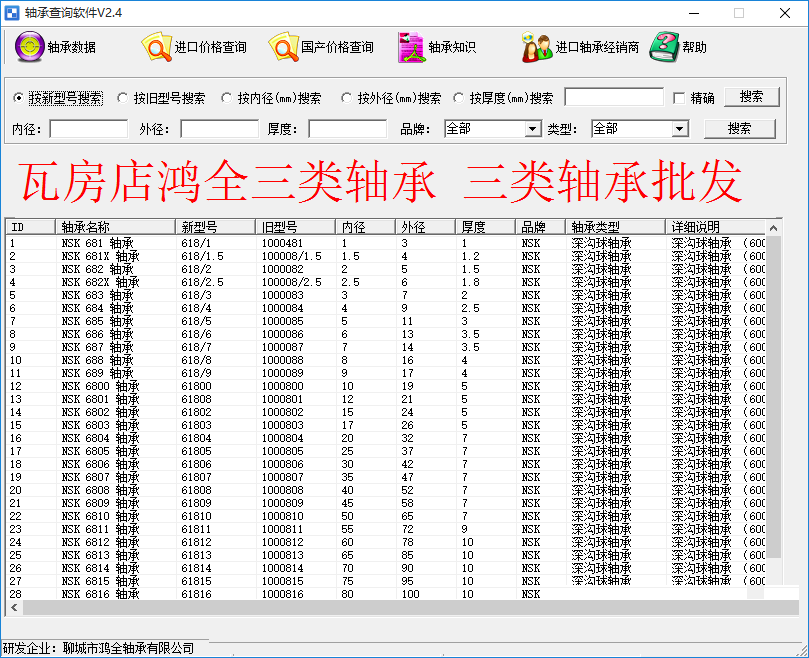This screenshot has width=809, height=658.
Task: Click the horizontal scrollbar left arrow
Action: [14, 607]
